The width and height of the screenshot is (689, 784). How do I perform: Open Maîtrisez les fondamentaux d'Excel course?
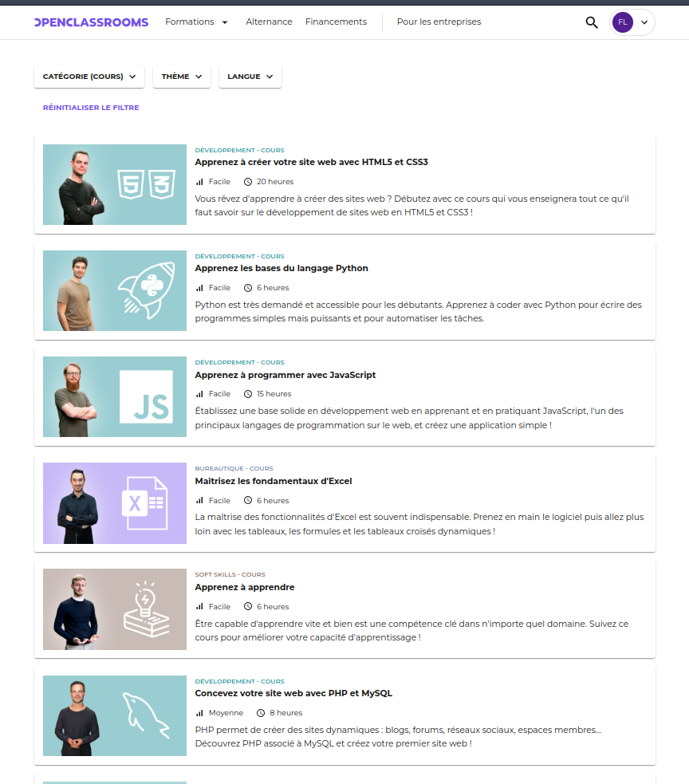(x=274, y=481)
